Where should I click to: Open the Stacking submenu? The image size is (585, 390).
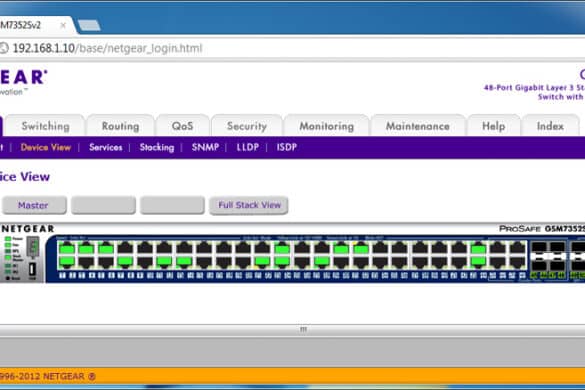[x=157, y=147]
